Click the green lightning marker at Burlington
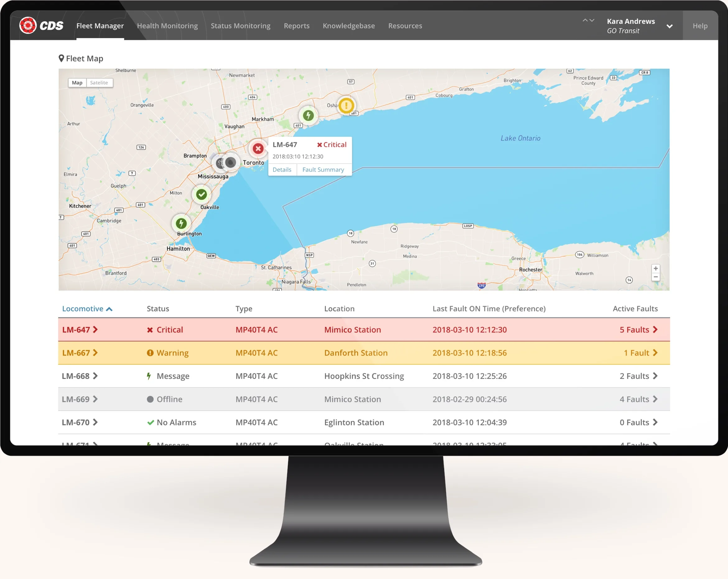 pyautogui.click(x=181, y=223)
